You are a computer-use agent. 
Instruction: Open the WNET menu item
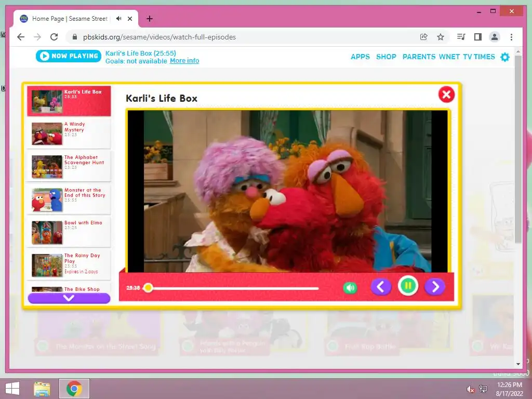449,57
